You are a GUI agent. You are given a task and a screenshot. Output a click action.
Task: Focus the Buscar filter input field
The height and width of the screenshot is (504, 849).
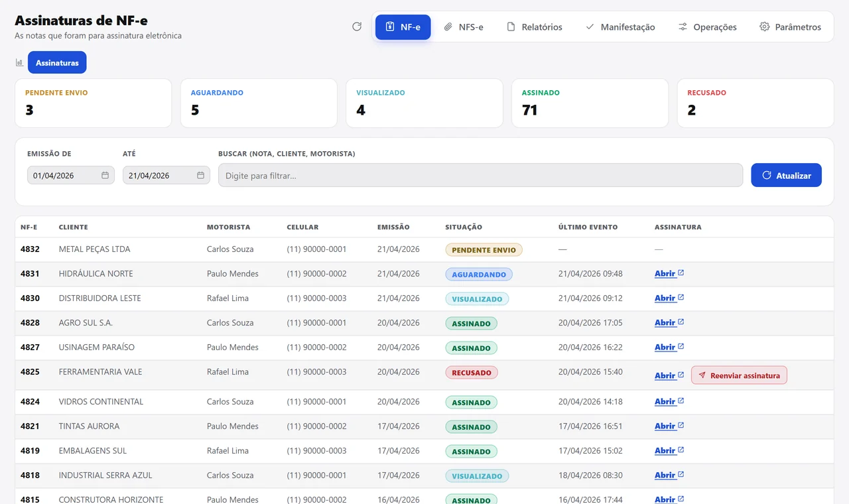point(480,175)
